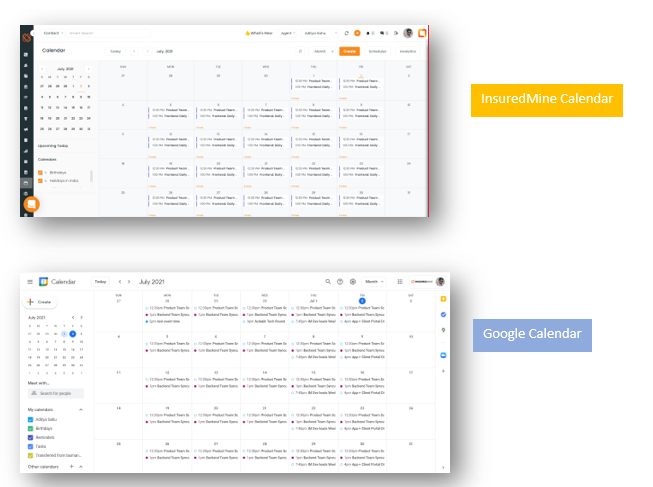
Task: Click the Google Calendar logo icon
Action: [x=43, y=282]
